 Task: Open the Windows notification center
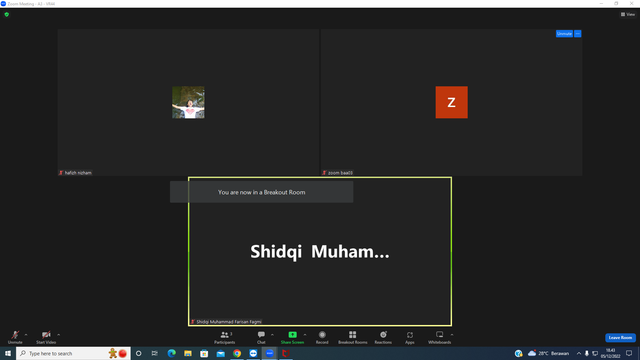pyautogui.click(x=629, y=353)
